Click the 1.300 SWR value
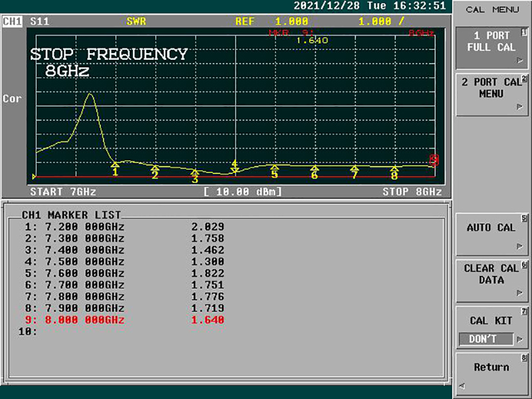 pyautogui.click(x=207, y=261)
